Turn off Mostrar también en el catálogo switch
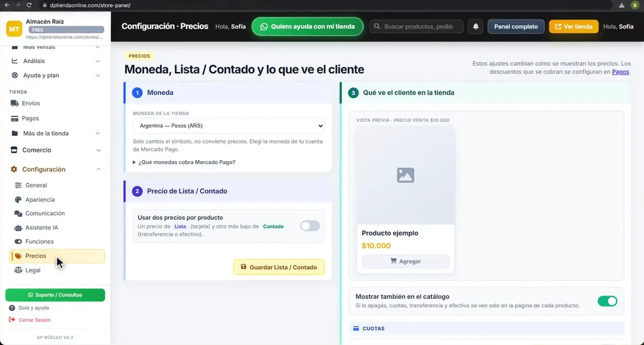Viewport: 644px width, 345px height. (x=608, y=301)
